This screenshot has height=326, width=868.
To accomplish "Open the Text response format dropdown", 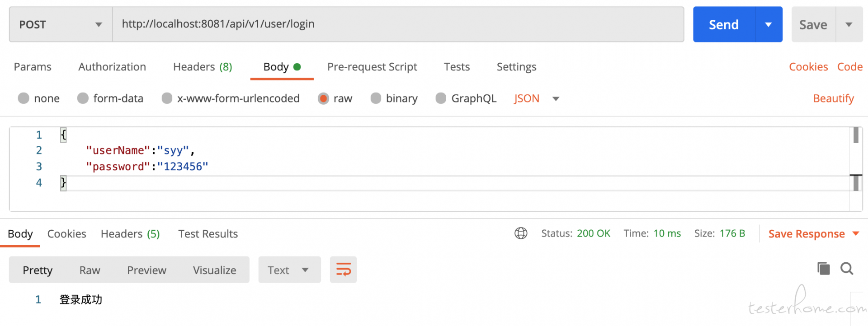I will point(289,270).
